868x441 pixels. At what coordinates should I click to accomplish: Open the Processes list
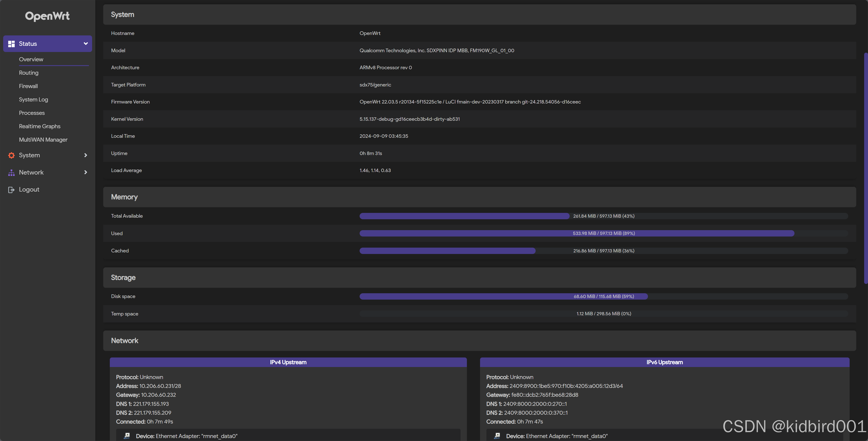(32, 113)
